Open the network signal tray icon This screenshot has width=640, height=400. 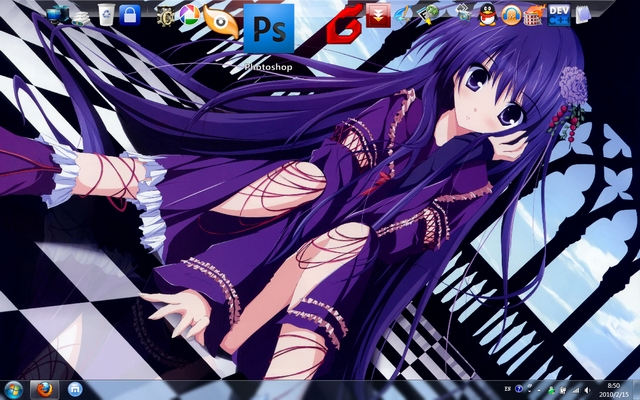(x=575, y=390)
